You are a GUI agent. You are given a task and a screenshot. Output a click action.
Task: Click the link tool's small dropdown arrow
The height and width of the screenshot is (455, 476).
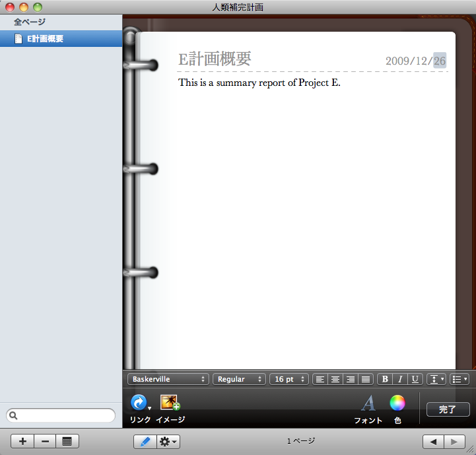[149, 408]
